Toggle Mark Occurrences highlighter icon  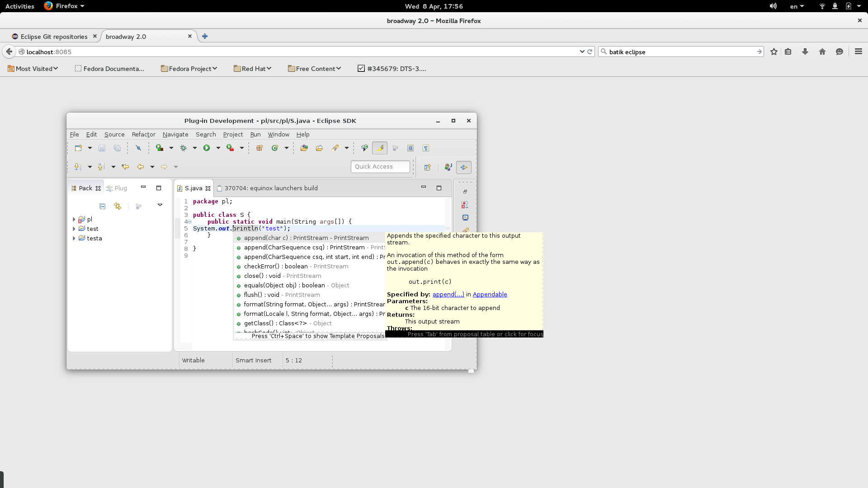[380, 148]
